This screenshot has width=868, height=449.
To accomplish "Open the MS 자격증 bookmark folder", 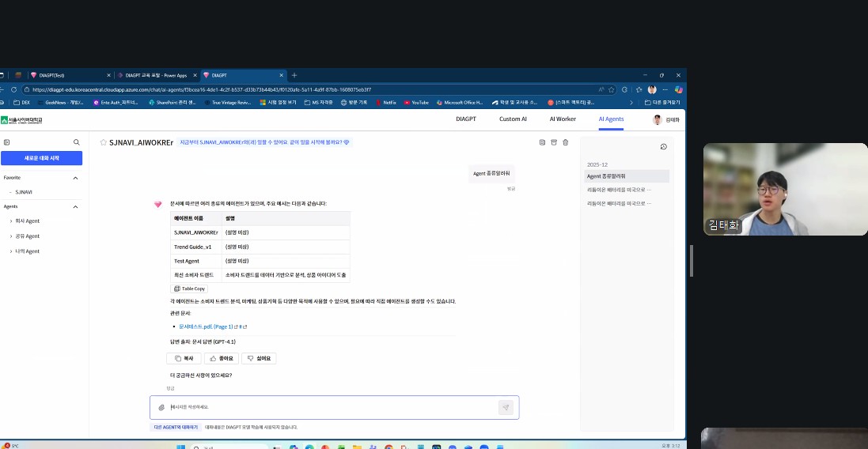I will tap(319, 102).
